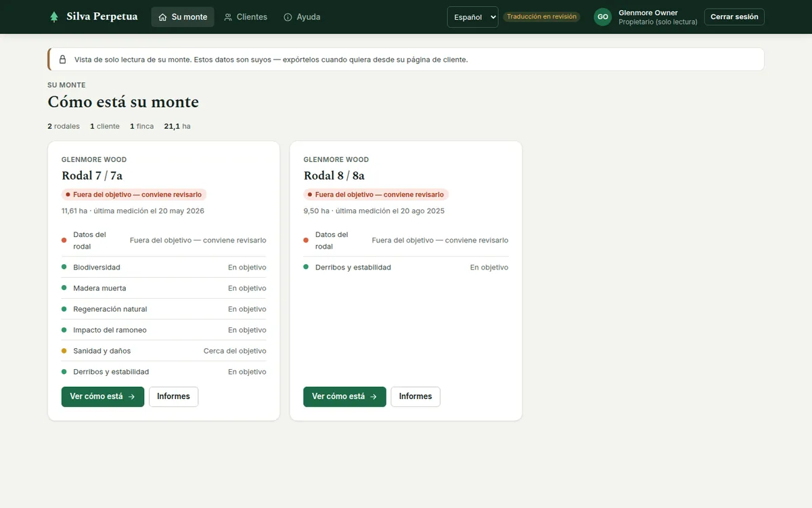Click the Sanidad y daños row label

coord(102,351)
